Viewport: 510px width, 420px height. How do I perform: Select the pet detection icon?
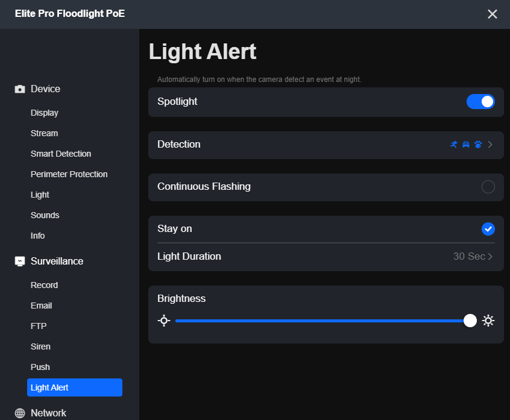[478, 145]
